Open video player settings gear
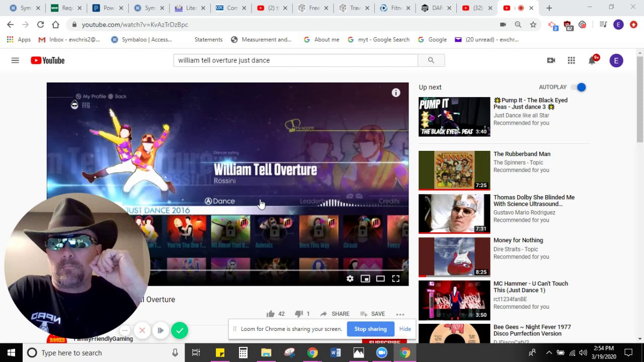 coord(350,279)
